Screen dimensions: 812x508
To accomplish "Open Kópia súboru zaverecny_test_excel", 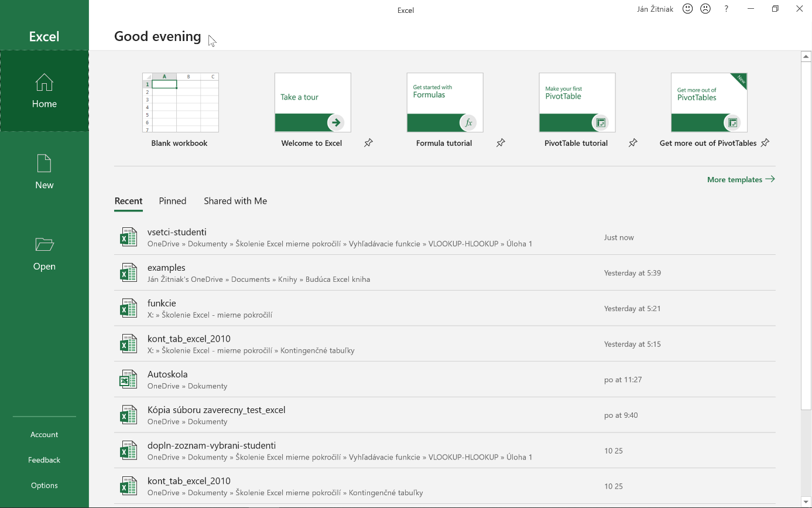I will [445, 415].
